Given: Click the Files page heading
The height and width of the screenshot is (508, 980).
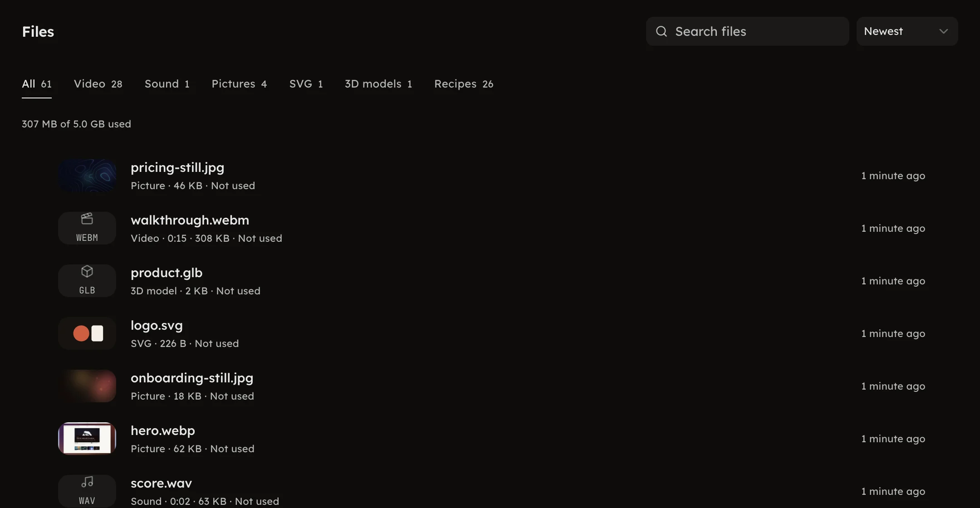Looking at the screenshot, I should click(x=38, y=32).
